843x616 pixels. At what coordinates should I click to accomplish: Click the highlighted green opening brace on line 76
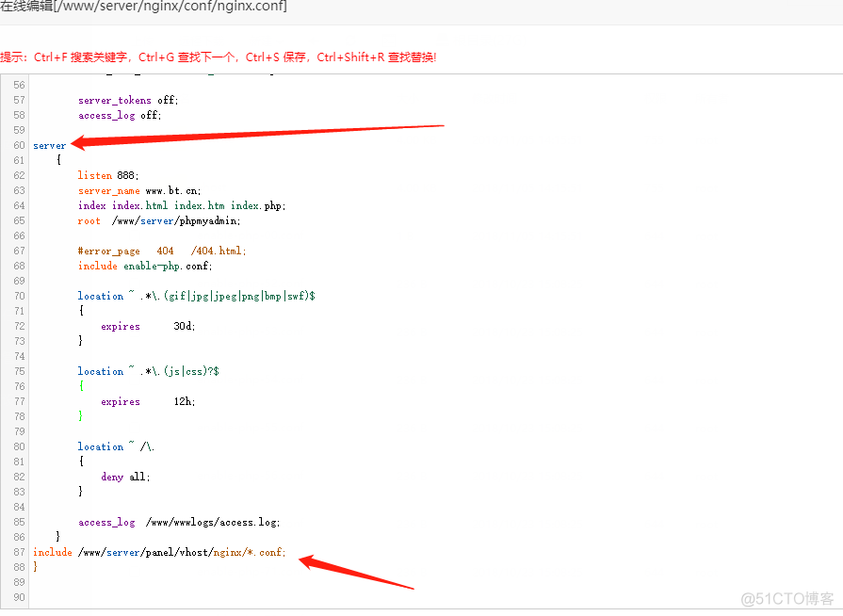click(81, 386)
